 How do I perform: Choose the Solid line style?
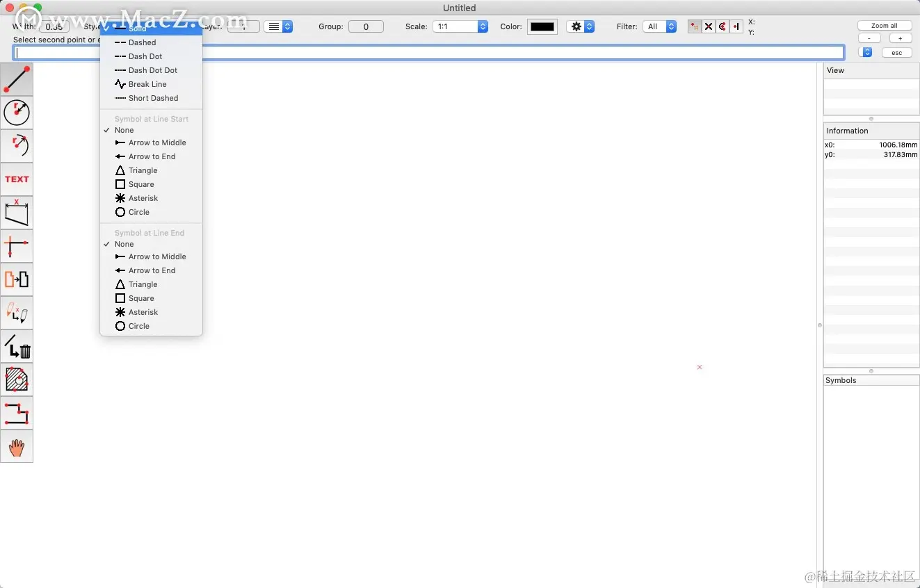pyautogui.click(x=151, y=28)
